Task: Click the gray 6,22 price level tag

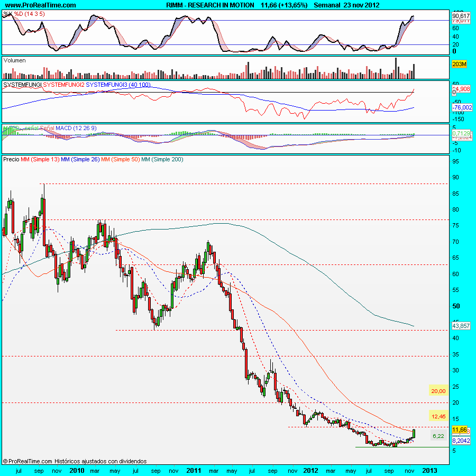Action: point(438,436)
